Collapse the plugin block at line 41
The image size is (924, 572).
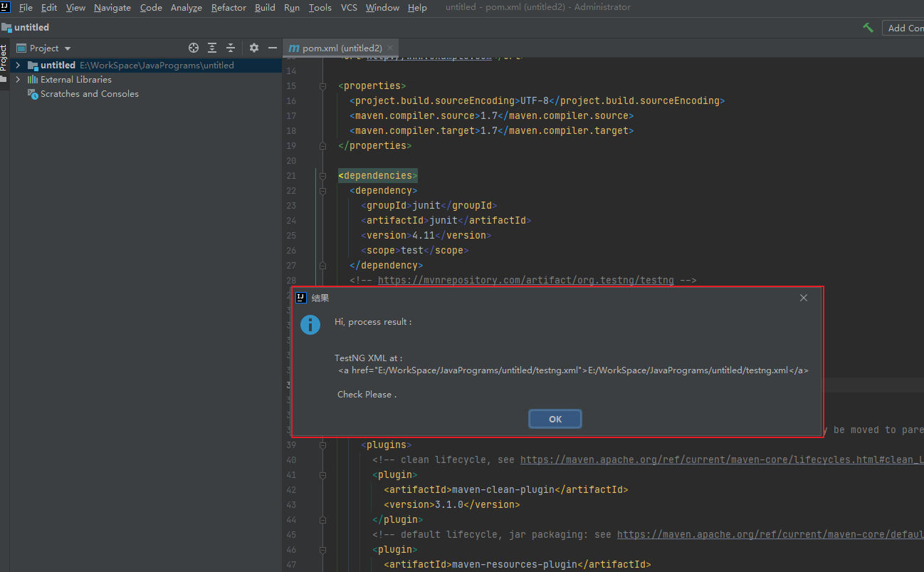(323, 474)
